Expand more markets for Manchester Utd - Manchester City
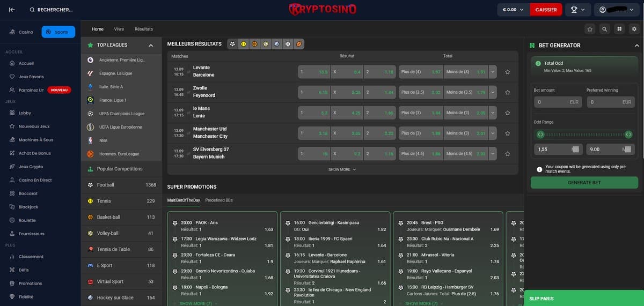The width and height of the screenshot is (644, 306). [493, 133]
